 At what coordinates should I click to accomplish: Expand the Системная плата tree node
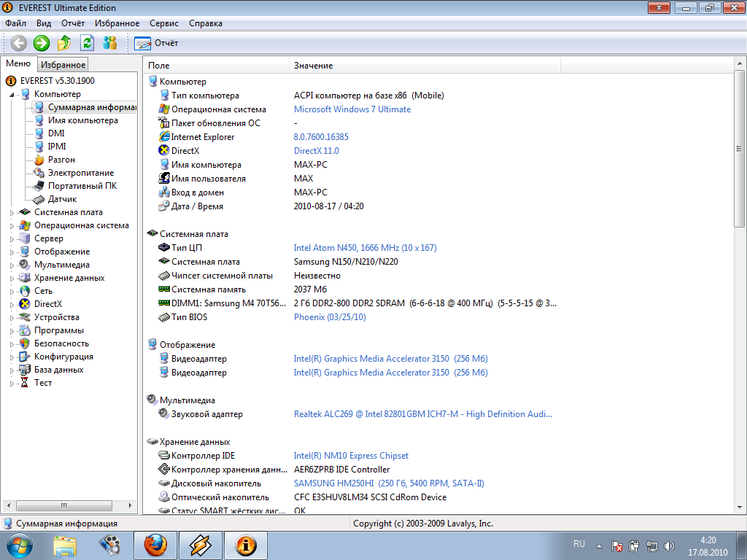click(12, 212)
